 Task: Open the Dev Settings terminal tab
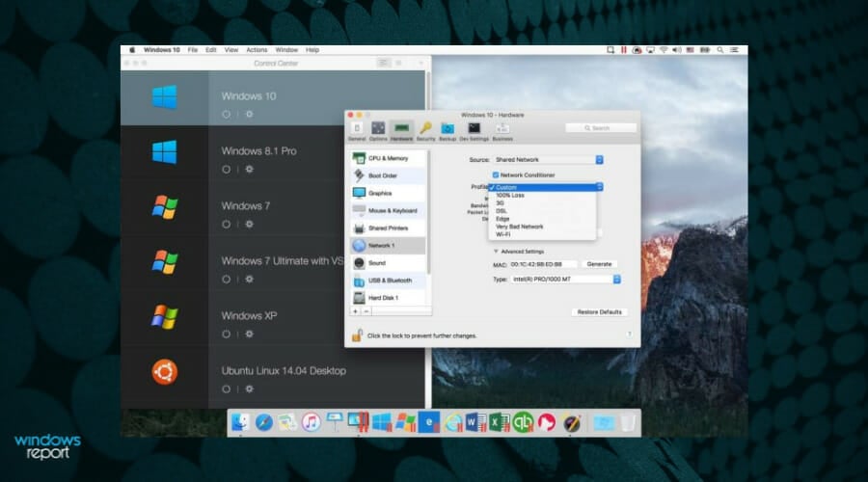(x=474, y=131)
